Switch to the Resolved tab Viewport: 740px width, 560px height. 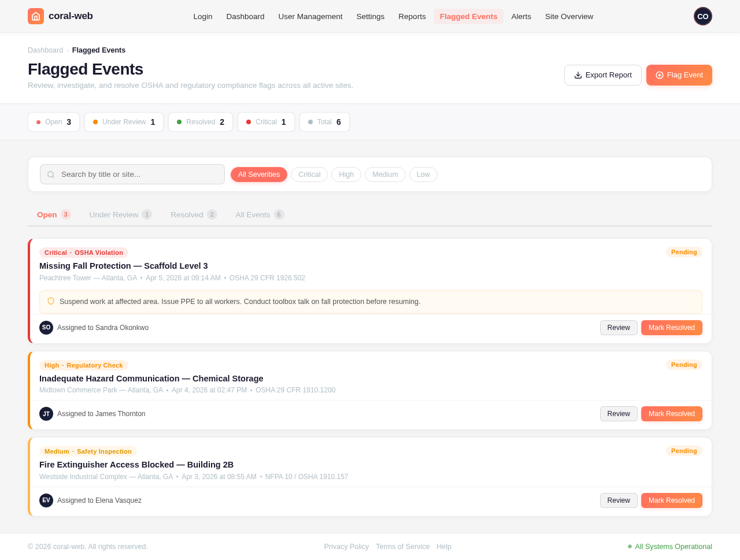point(194,214)
